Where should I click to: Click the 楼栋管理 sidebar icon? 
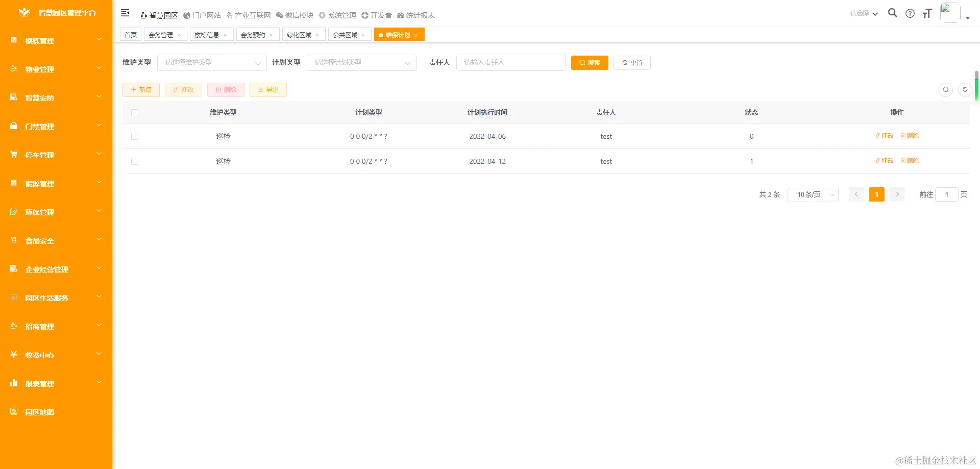click(14, 40)
